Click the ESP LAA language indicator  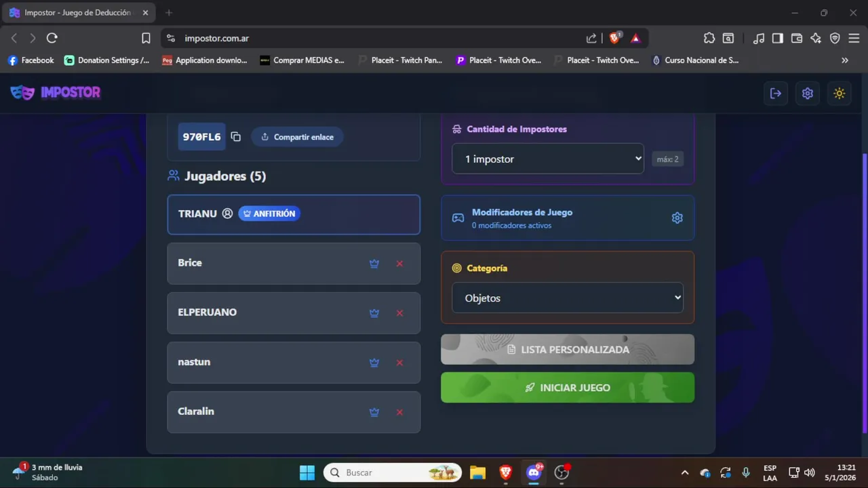pyautogui.click(x=770, y=472)
